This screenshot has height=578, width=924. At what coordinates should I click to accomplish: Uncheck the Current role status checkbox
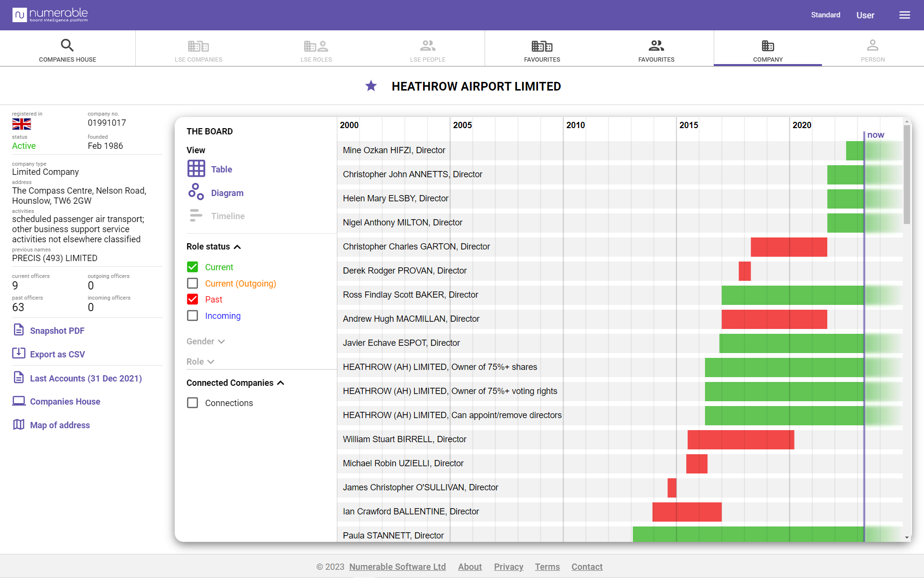[x=192, y=267]
